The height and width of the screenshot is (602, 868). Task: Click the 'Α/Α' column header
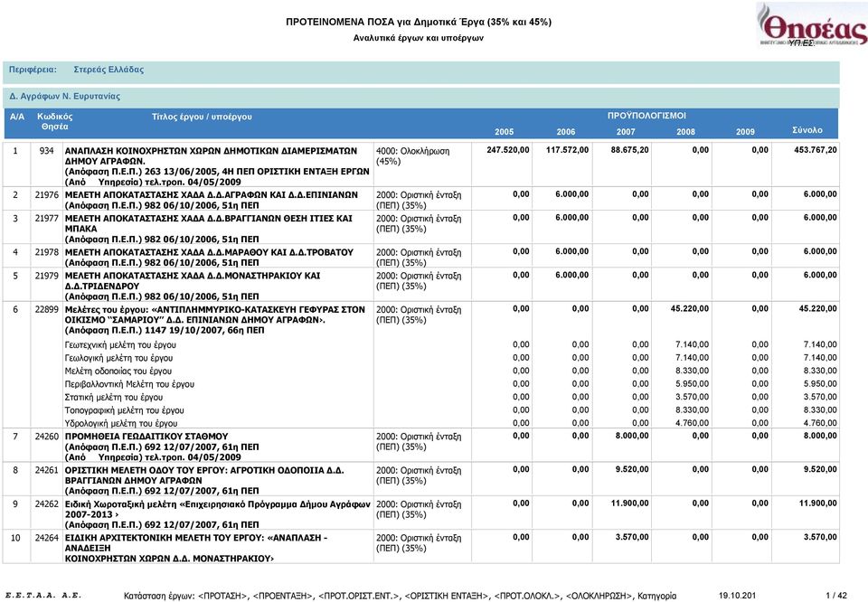17,117
